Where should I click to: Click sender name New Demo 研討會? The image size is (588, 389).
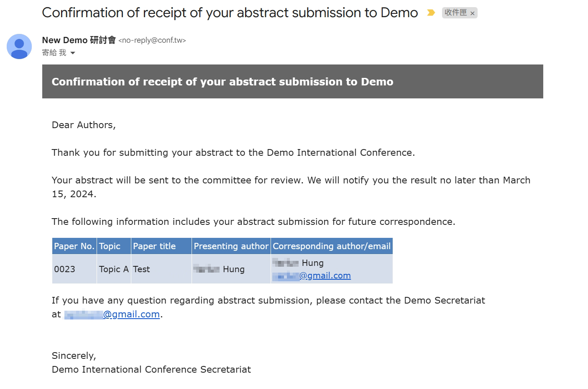tap(79, 40)
